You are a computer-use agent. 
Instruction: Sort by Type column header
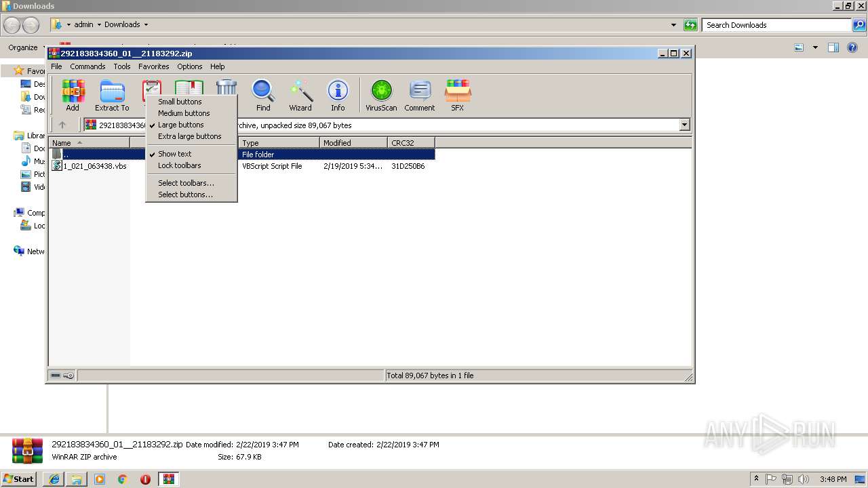(279, 143)
